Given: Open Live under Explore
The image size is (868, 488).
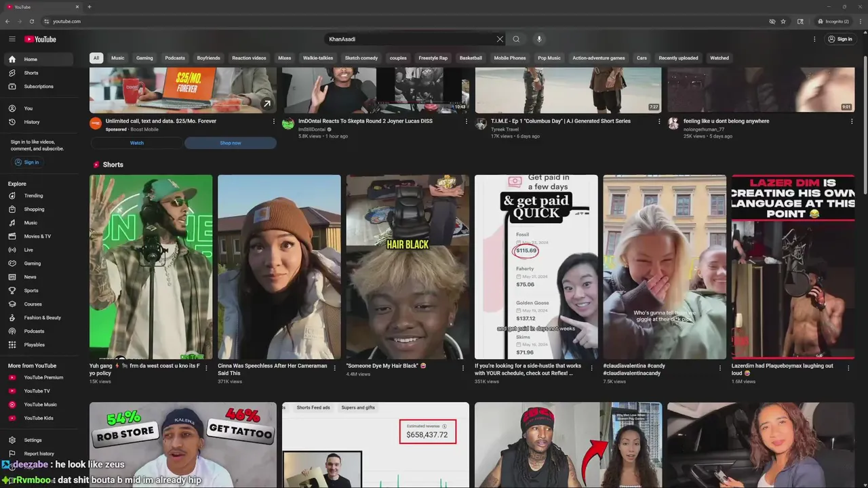Looking at the screenshot, I should pos(40,249).
